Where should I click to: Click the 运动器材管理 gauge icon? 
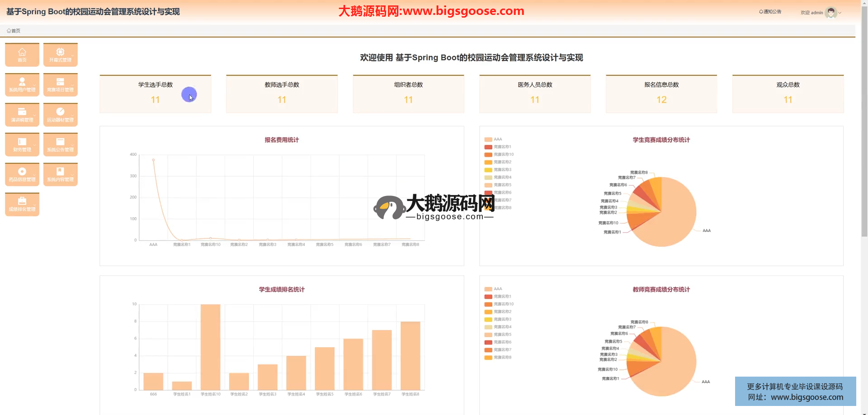(60, 112)
